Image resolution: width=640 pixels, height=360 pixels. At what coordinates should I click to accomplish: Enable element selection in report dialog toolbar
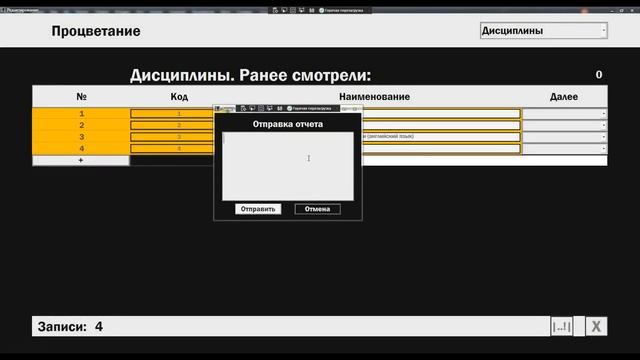point(252,108)
